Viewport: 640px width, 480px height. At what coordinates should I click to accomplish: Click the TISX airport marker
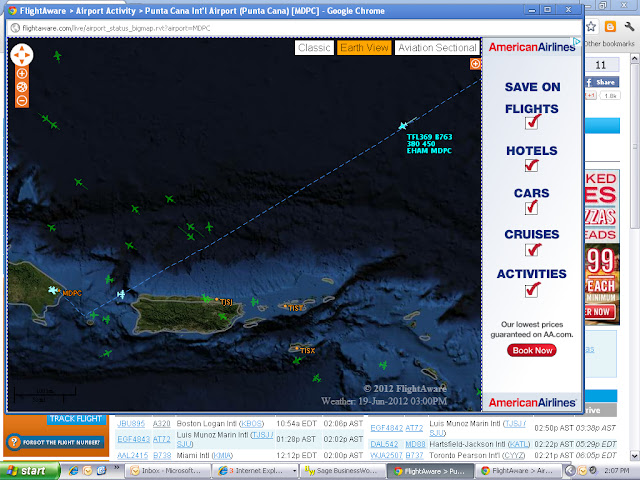click(x=297, y=348)
